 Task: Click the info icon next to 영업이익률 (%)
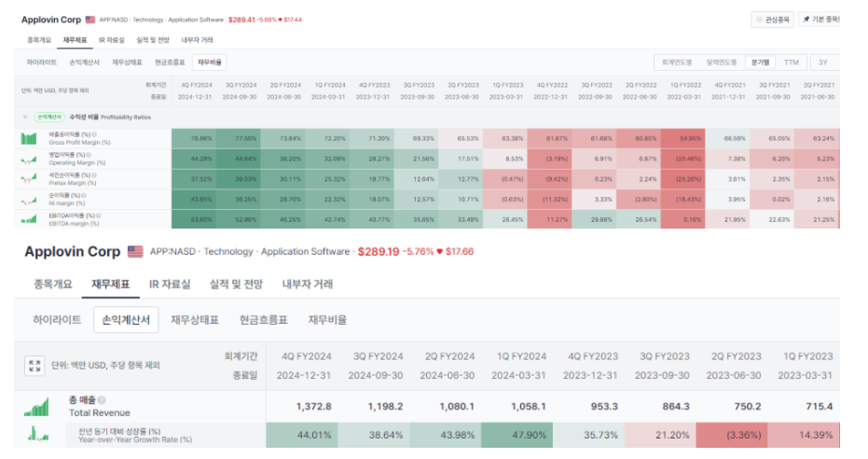pyautogui.click(x=89, y=155)
